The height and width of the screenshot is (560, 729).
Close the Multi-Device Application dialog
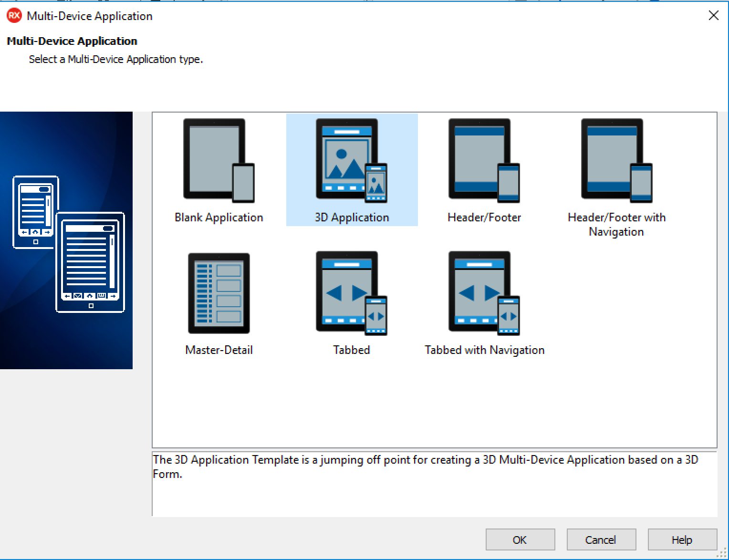(x=713, y=16)
